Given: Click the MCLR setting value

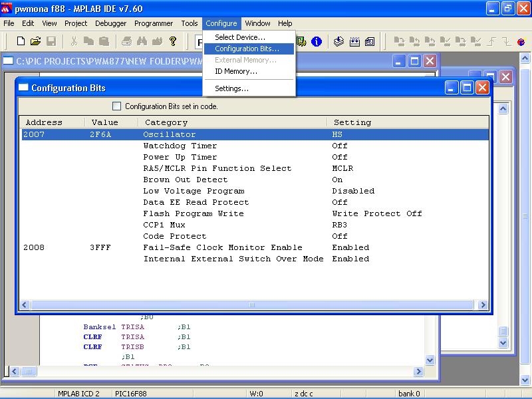Looking at the screenshot, I should (x=342, y=168).
